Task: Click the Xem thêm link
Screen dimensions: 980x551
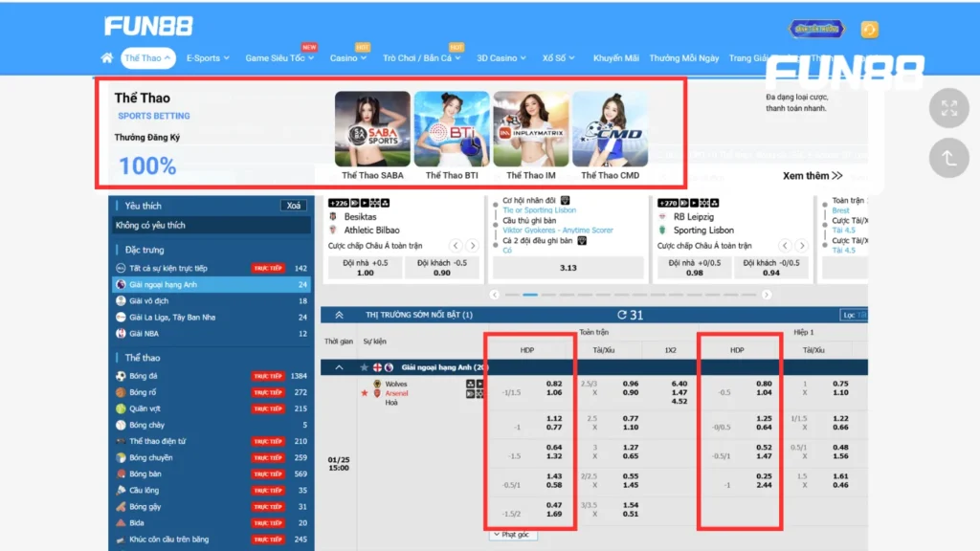Action: click(x=814, y=176)
